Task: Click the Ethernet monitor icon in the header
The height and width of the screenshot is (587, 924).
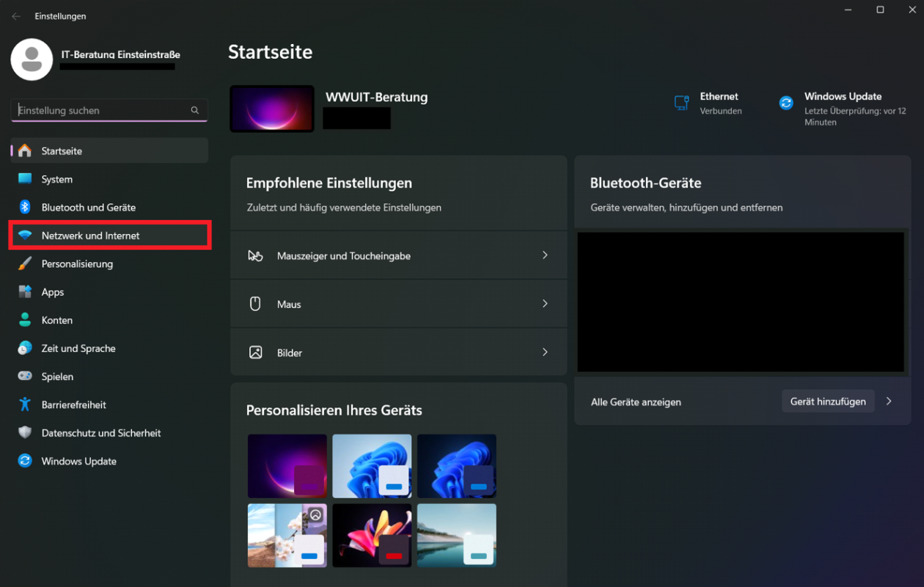Action: (x=681, y=103)
